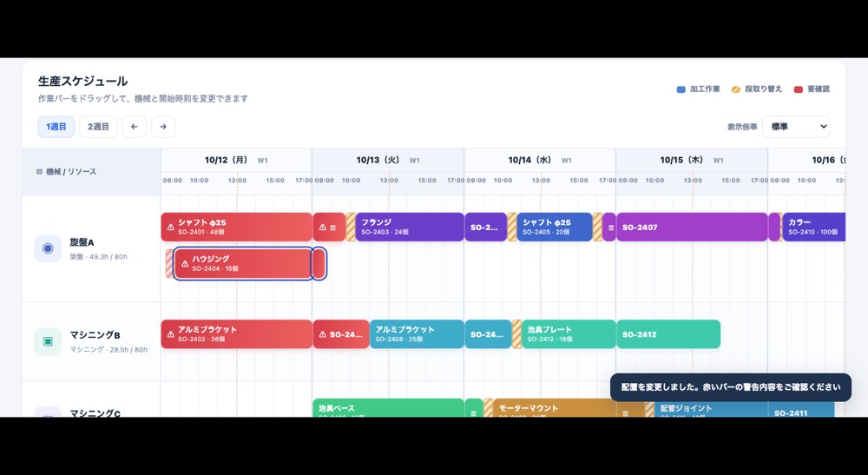The width and height of the screenshot is (868, 475).
Task: Click the list icon beside 機械 / リソース
Action: click(x=39, y=172)
